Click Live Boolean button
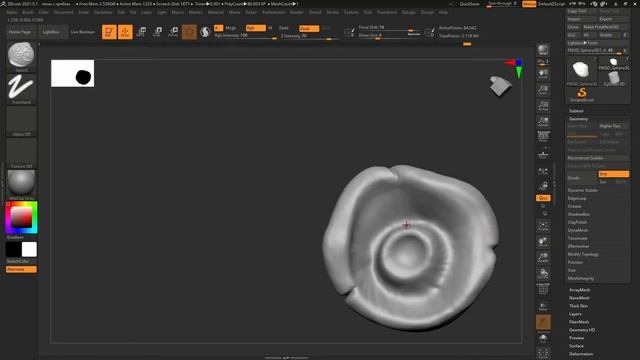 pos(82,32)
